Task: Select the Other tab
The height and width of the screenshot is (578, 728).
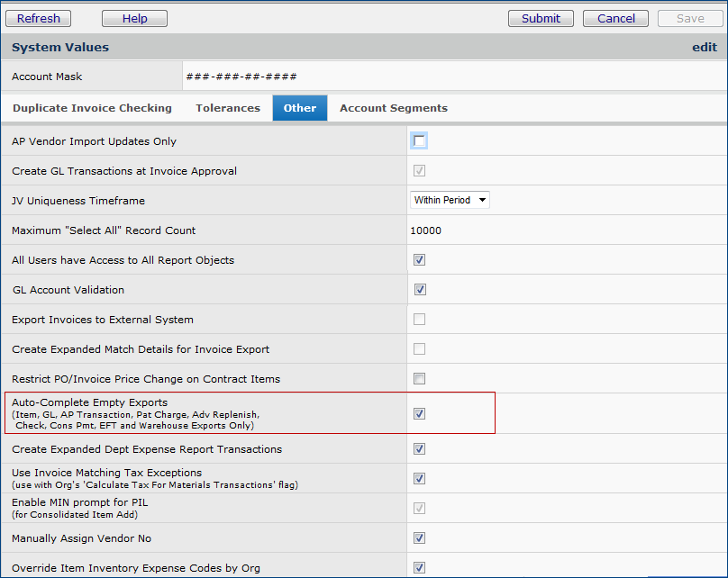Action: click(x=300, y=108)
